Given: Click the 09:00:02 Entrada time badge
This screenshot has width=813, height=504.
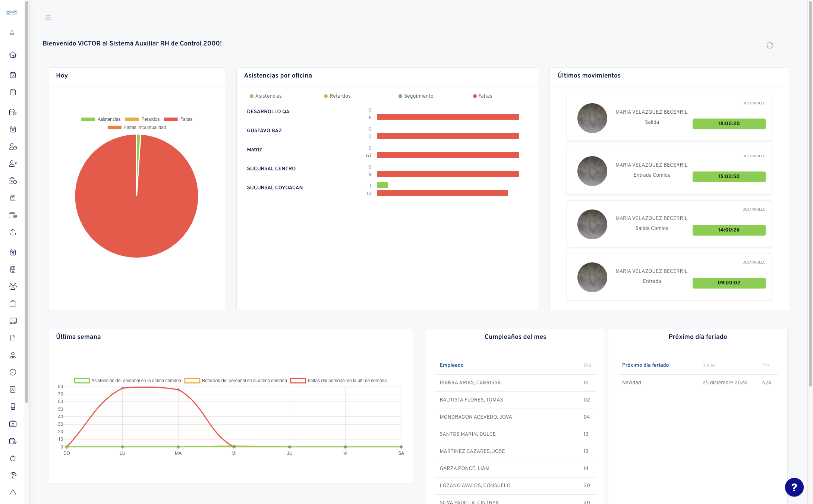Looking at the screenshot, I should (729, 283).
